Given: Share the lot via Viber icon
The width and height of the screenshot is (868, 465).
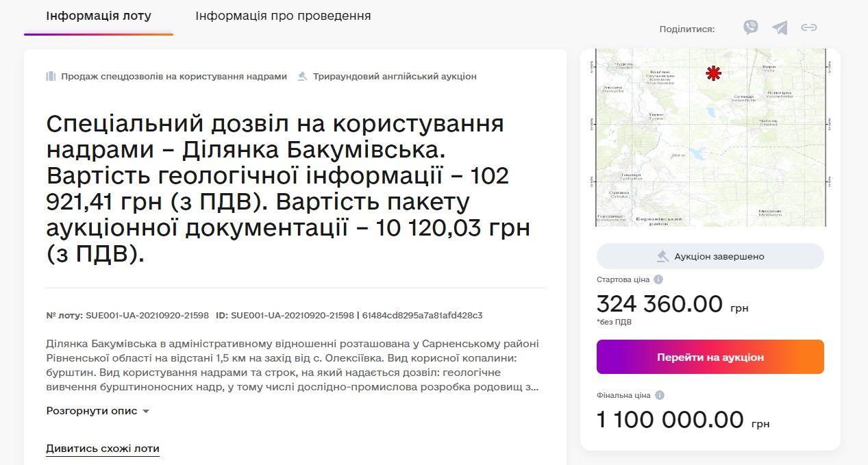Looking at the screenshot, I should 752,27.
